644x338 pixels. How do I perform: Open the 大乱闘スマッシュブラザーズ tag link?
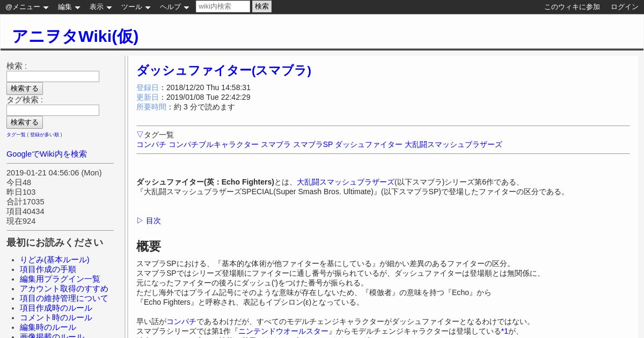[x=453, y=144]
